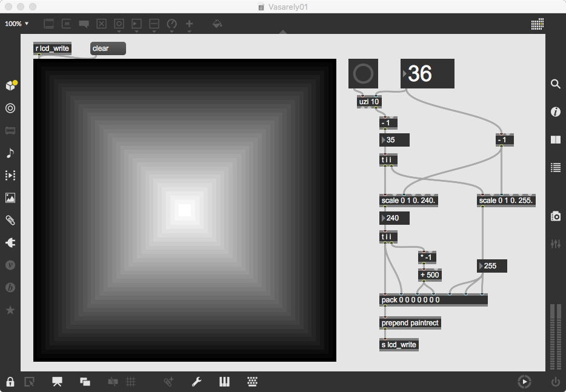Click the bang button above uzi
The image size is (566, 392).
[363, 74]
